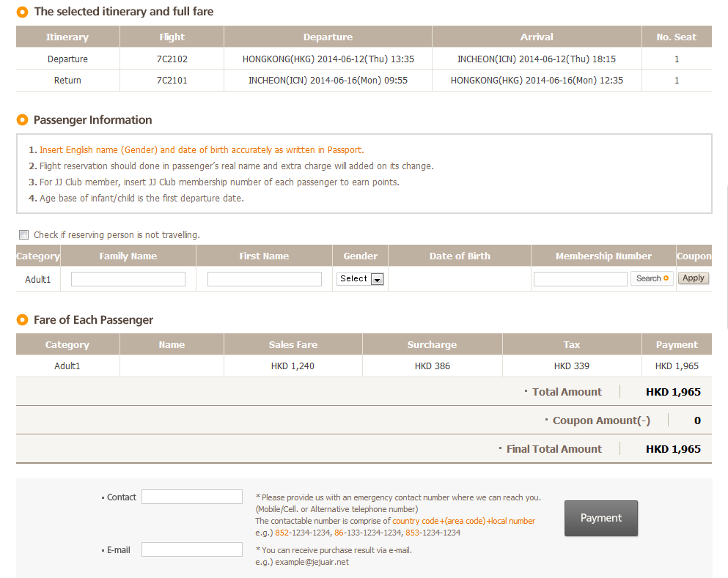This screenshot has height=578, width=728.
Task: Click the Contact number field
Action: point(192,497)
